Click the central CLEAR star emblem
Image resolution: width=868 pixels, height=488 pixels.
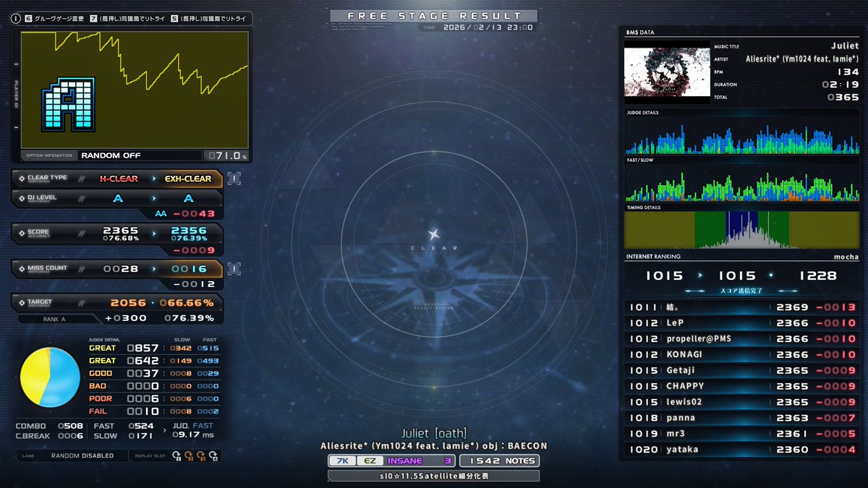click(x=433, y=234)
